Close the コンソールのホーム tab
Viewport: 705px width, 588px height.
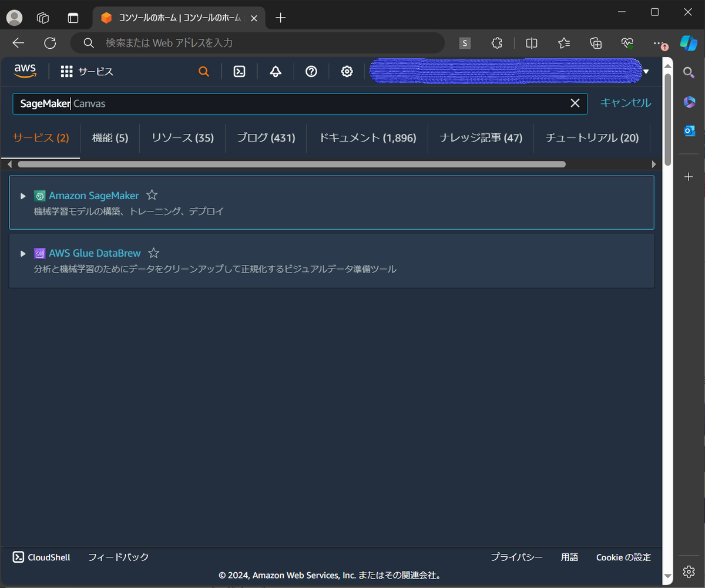[x=254, y=18]
